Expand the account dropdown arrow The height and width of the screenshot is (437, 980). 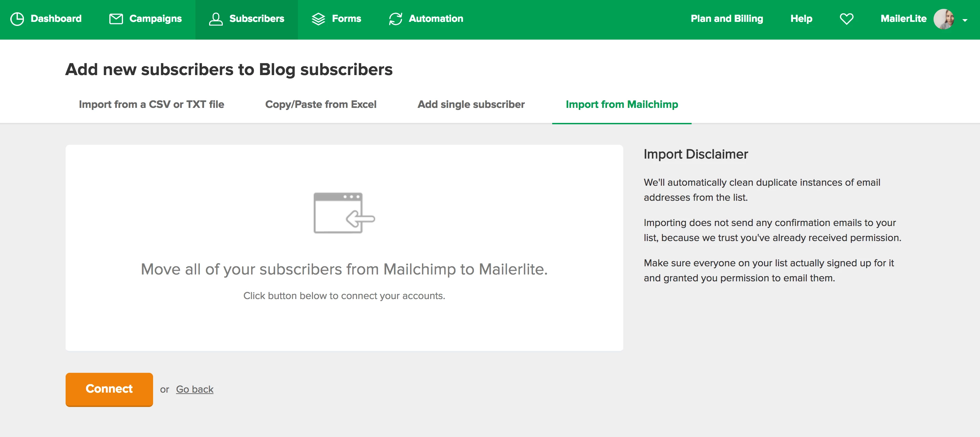tap(965, 20)
